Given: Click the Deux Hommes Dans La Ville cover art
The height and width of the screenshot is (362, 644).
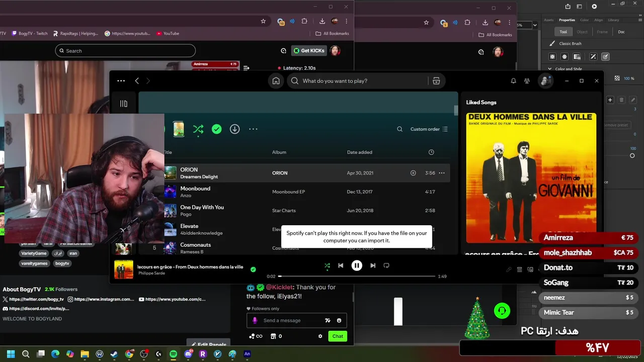Looking at the screenshot, I should [x=531, y=178].
